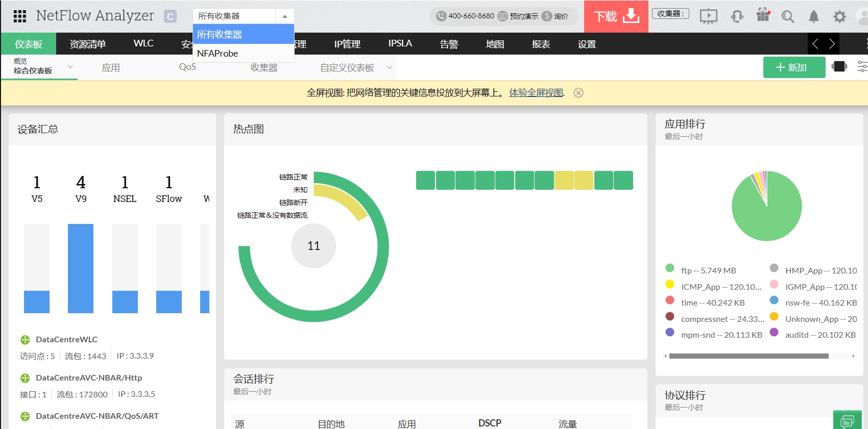The height and width of the screenshot is (429, 868).
Task: Click the red 下载 download button
Action: 616,16
